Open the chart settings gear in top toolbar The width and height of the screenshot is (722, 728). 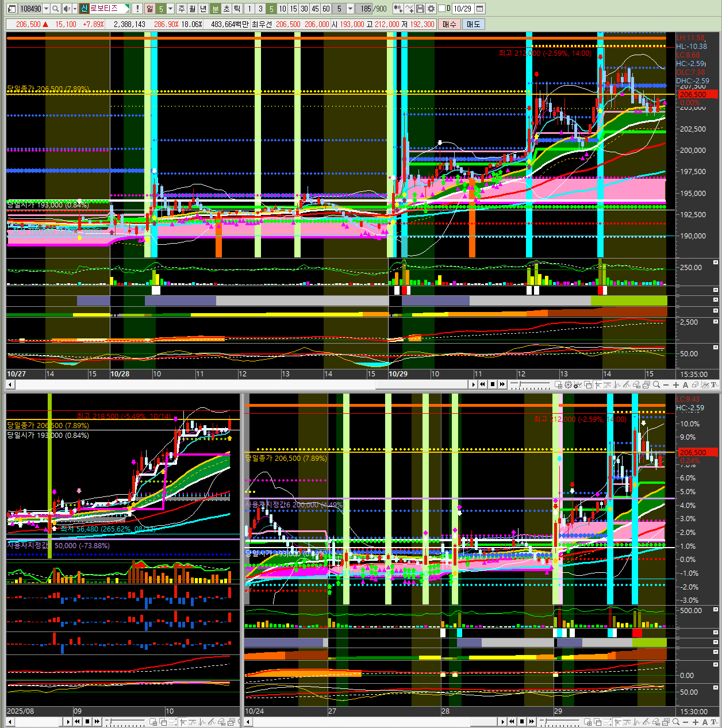tap(431, 9)
